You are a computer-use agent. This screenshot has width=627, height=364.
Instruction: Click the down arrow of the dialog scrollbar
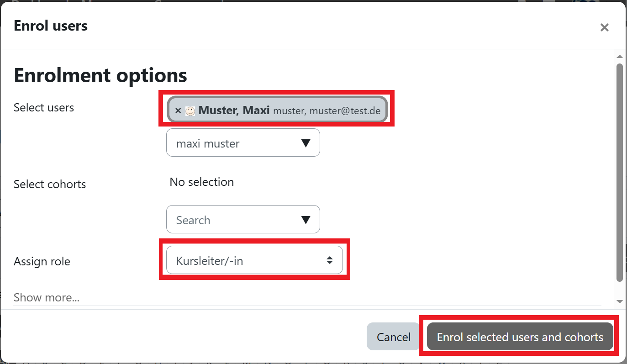tap(620, 301)
